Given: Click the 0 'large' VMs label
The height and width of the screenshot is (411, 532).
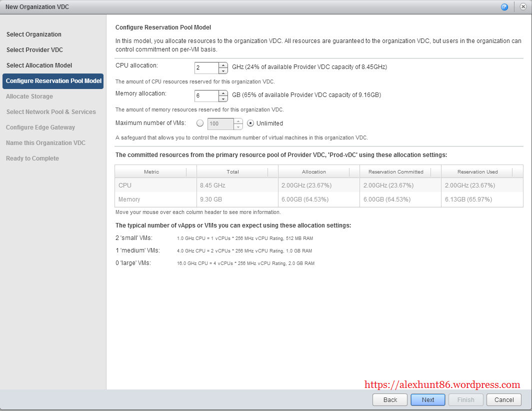Looking at the screenshot, I should pos(133,263).
